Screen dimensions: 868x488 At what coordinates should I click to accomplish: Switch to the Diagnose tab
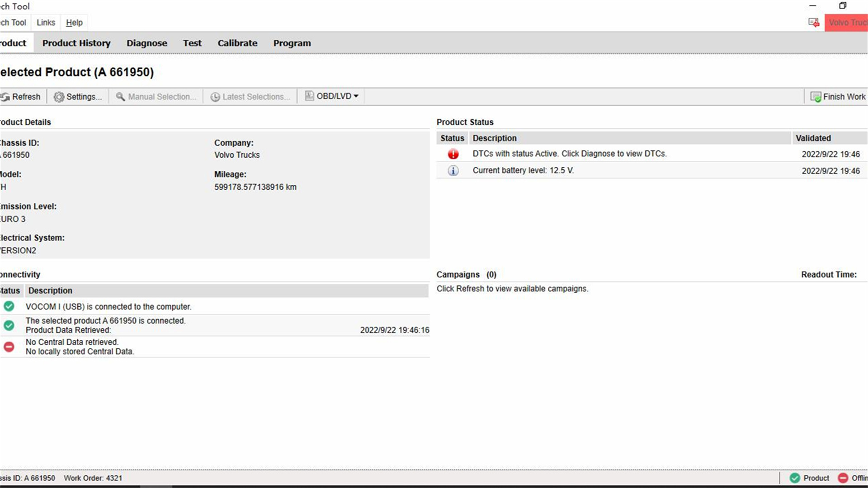(x=146, y=43)
